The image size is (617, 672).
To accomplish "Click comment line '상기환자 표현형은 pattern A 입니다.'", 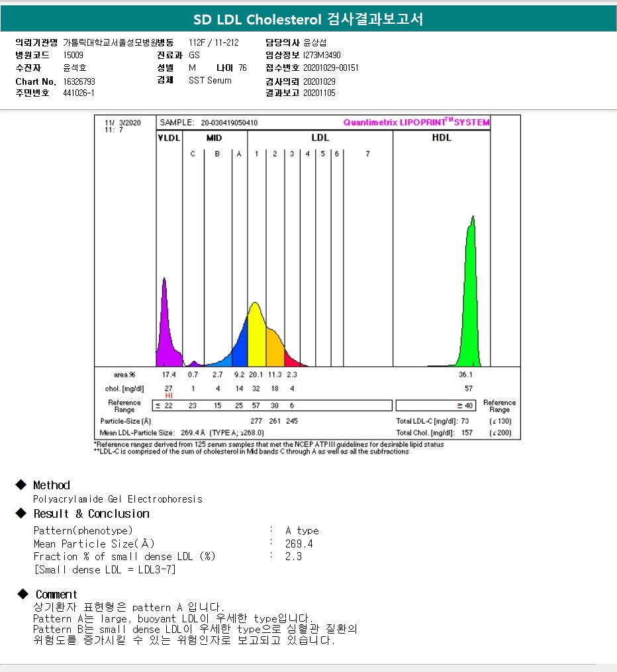I will pos(128,607).
